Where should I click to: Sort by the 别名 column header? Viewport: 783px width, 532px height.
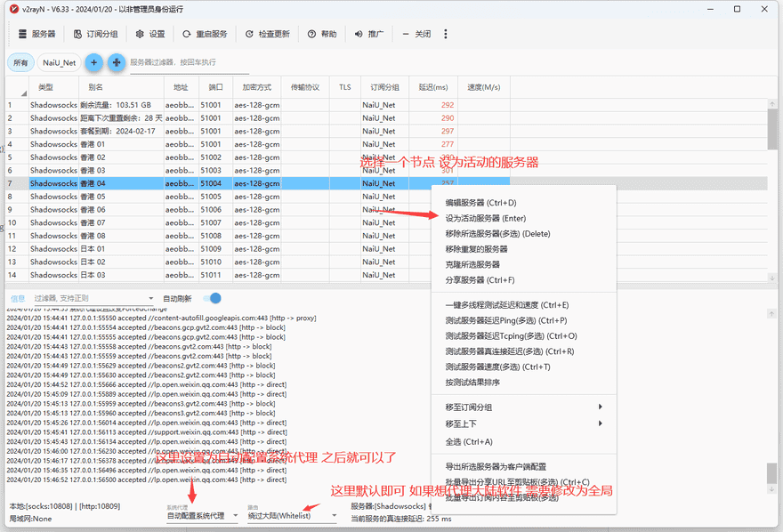[x=121, y=87]
